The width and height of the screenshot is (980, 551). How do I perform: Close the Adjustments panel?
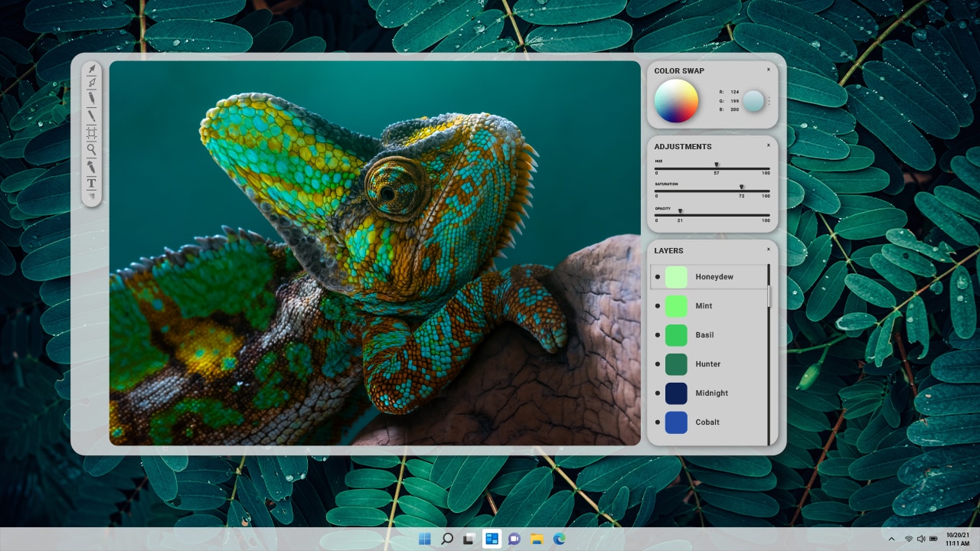[x=769, y=145]
